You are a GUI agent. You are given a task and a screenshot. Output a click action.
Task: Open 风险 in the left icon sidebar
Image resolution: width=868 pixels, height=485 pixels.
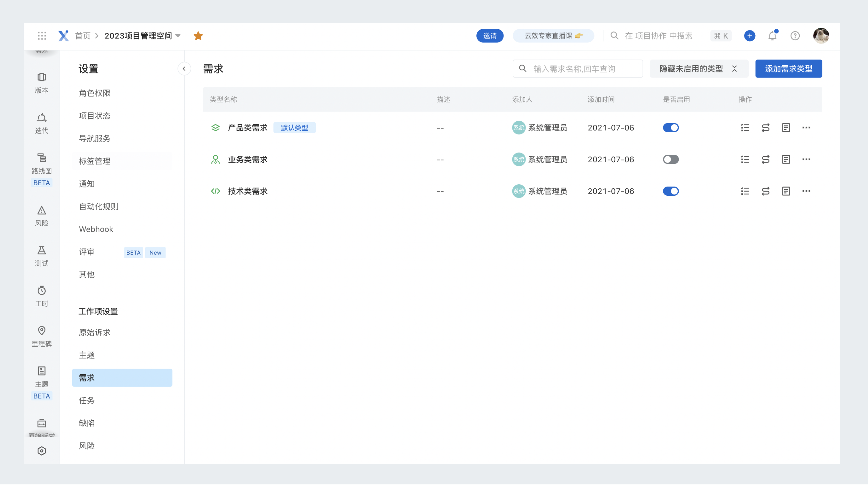coord(42,216)
